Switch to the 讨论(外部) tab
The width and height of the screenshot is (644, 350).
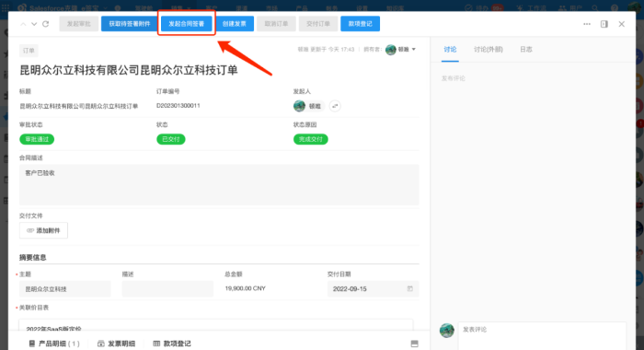(489, 50)
